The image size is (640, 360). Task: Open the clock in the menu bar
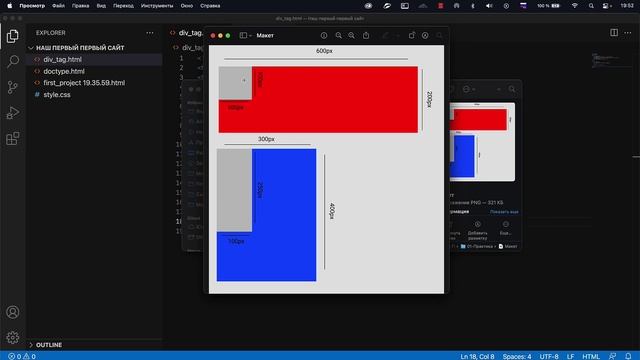tap(627, 6)
